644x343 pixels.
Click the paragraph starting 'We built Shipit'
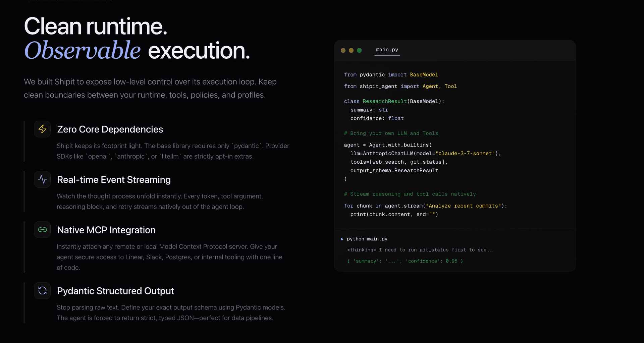(150, 89)
